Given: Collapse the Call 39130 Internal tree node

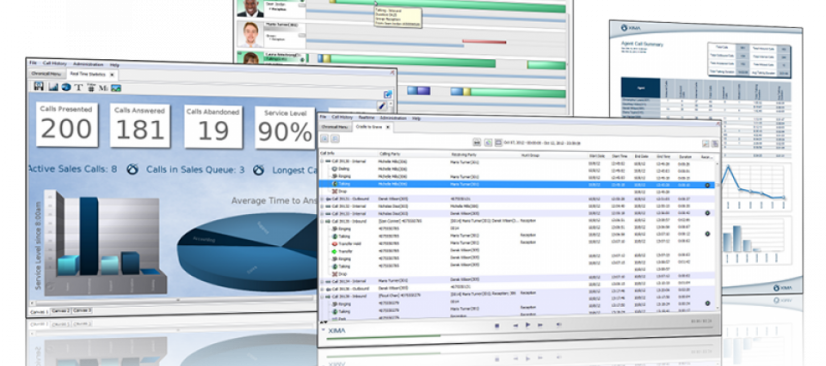Looking at the screenshot, I should 322,161.
